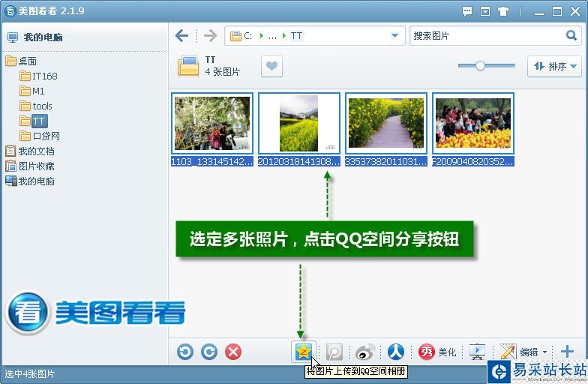Rotate selected images counterclockwise
The image size is (588, 384).
coord(185,352)
